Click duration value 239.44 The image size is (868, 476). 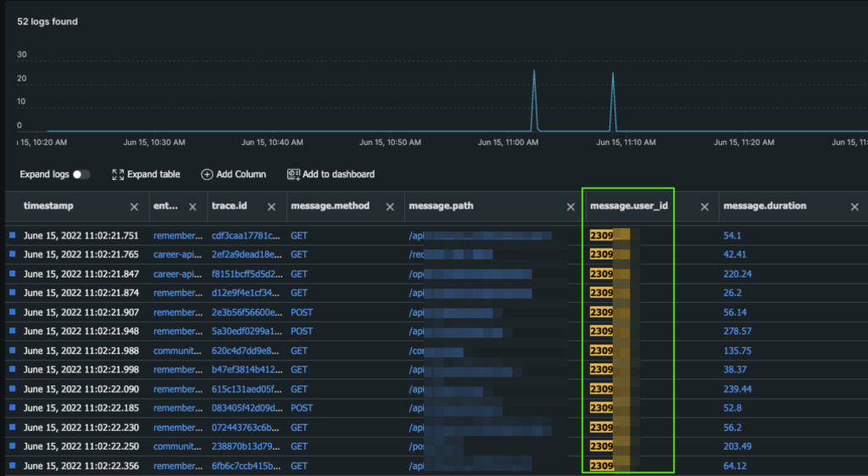[737, 389]
